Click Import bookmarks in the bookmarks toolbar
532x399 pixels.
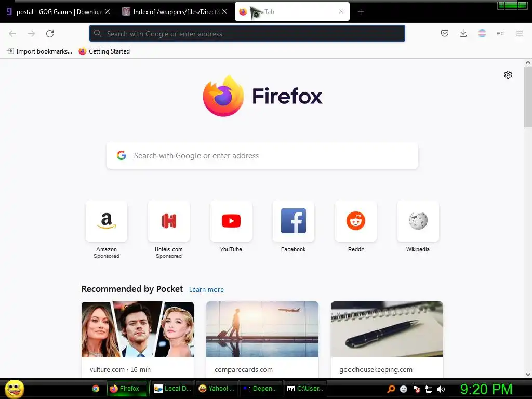[39, 51]
